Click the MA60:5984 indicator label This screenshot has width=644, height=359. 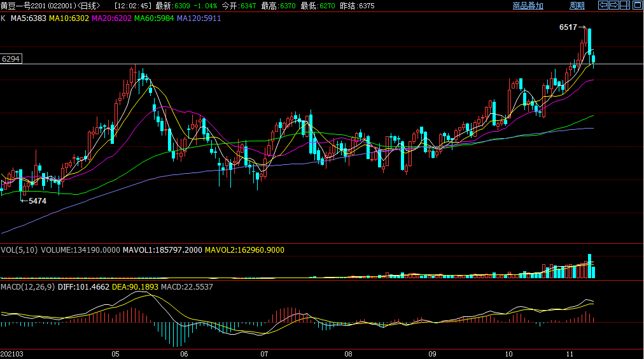click(x=154, y=18)
